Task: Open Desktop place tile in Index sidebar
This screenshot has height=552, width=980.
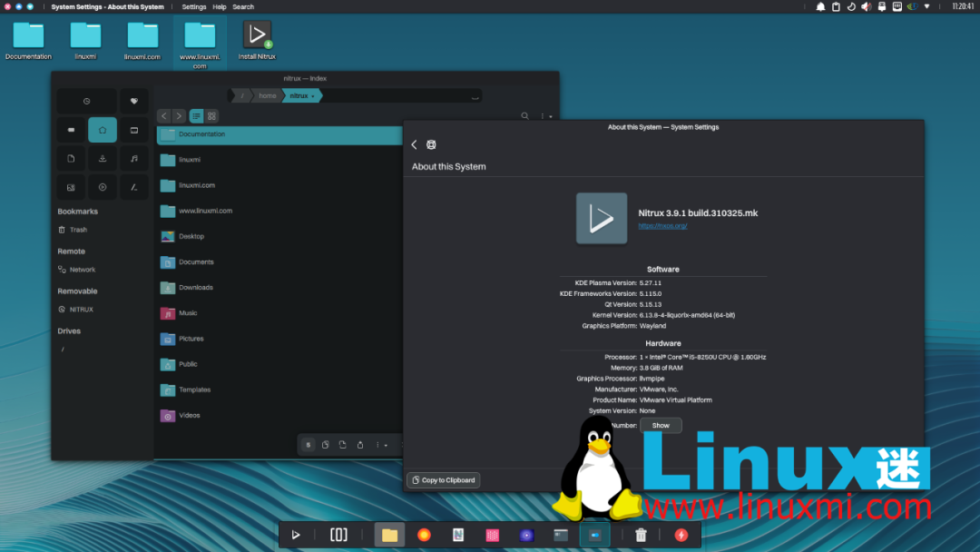Action: tap(133, 130)
